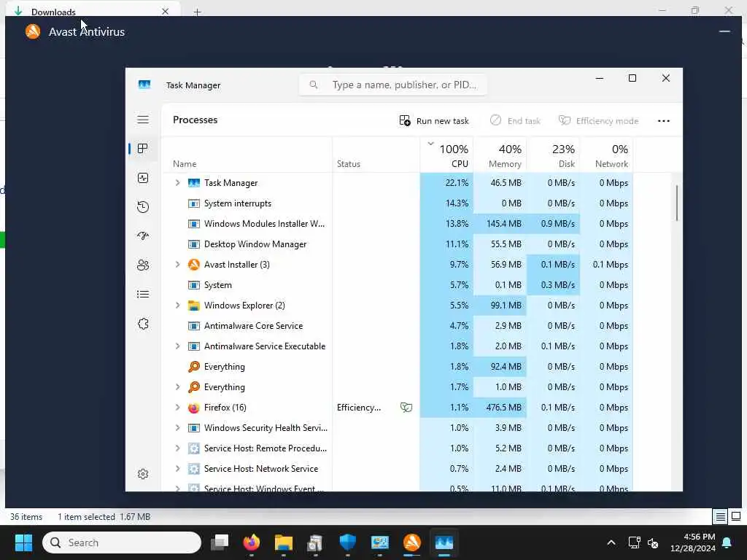
Task: Sort processes by Status column header
Action: coord(376,155)
